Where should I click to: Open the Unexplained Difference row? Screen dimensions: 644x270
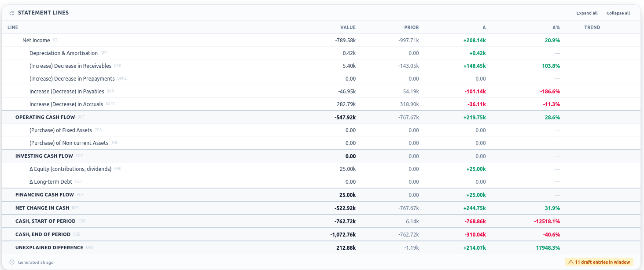(x=321, y=248)
